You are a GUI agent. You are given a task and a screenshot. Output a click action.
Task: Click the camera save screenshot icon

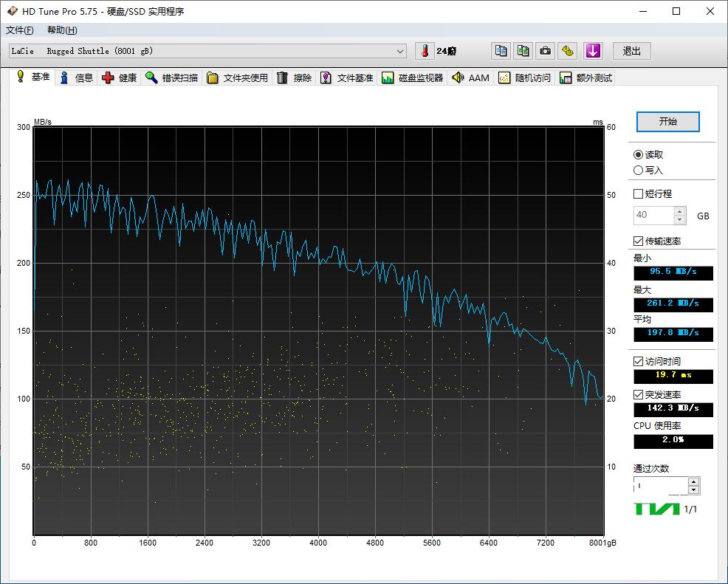[545, 51]
